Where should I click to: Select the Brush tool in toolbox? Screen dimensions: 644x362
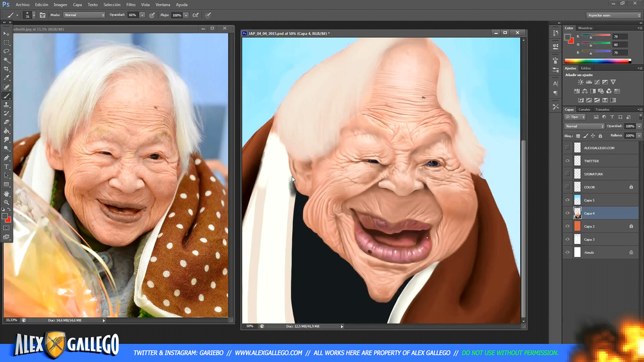(6, 95)
